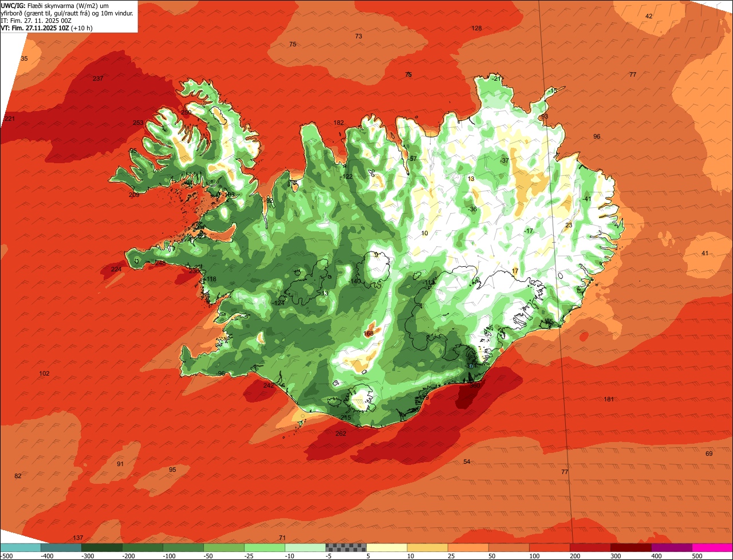Click the map value 73 in the northern ocean
Image resolution: width=733 pixels, height=560 pixels.
pos(358,36)
